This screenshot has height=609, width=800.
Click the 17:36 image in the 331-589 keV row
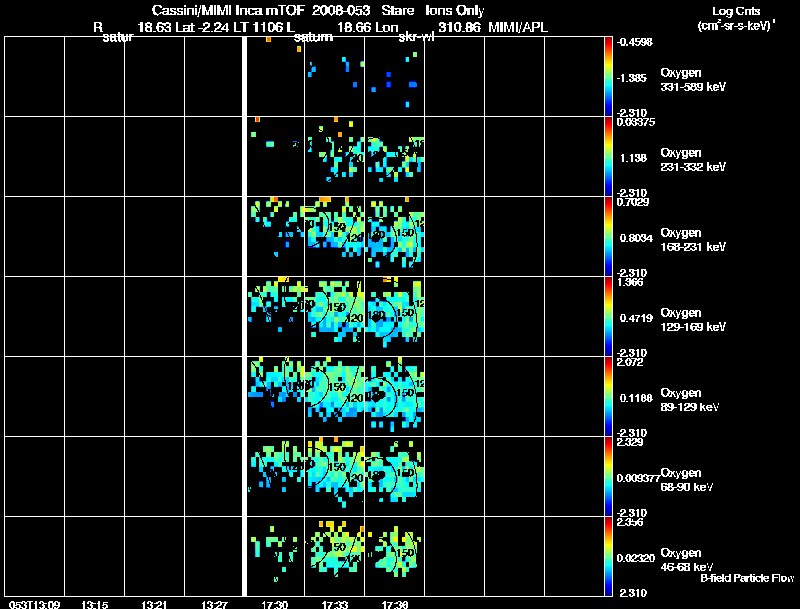tap(394, 76)
